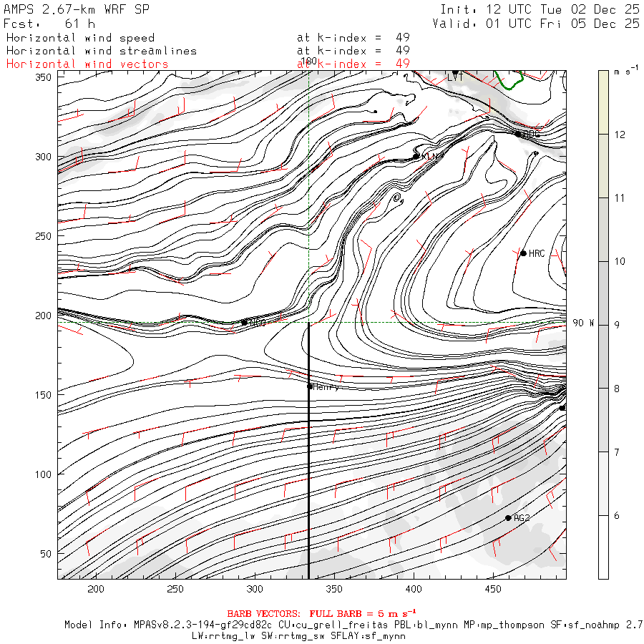Viewport: 644px width, 644px height.
Task: Click the Model Info MPASv8.2.3 line
Action: (x=353, y=625)
